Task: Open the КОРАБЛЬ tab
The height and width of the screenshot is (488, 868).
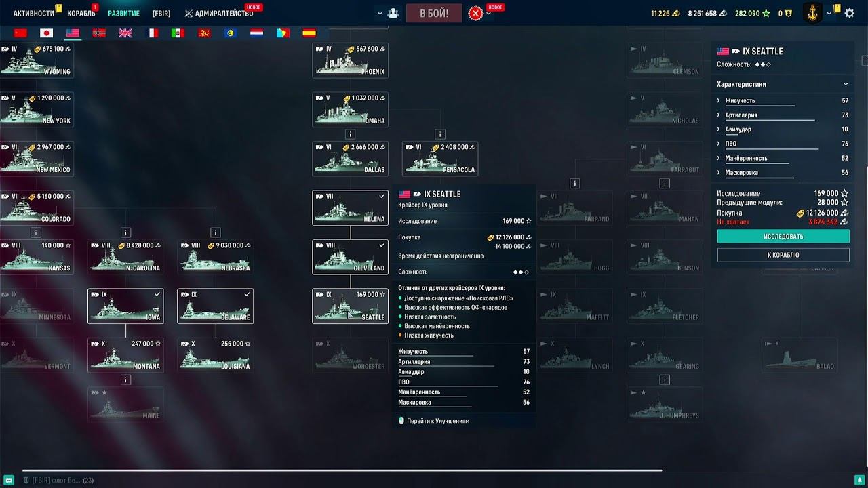Action: coord(81,14)
